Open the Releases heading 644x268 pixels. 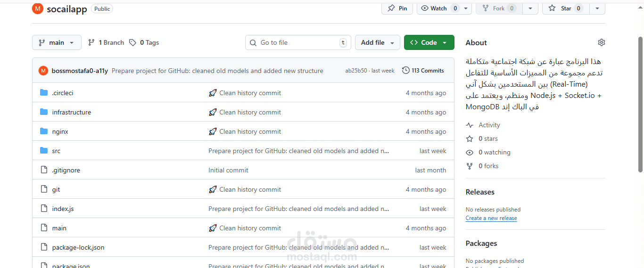click(x=480, y=192)
